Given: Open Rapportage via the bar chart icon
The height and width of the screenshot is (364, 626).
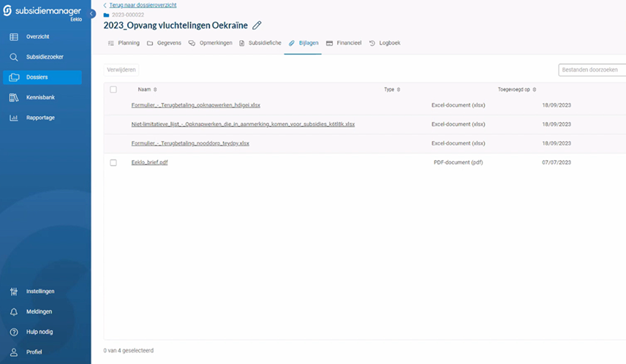Looking at the screenshot, I should [14, 118].
